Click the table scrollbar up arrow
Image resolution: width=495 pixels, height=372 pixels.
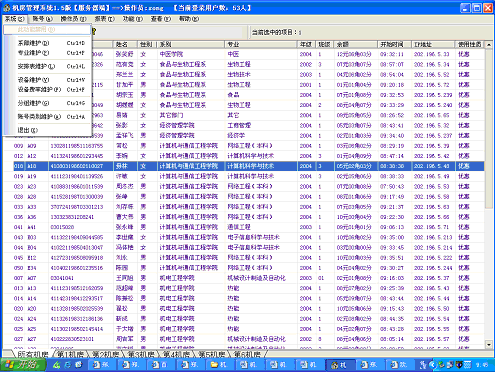pyautogui.click(x=489, y=44)
